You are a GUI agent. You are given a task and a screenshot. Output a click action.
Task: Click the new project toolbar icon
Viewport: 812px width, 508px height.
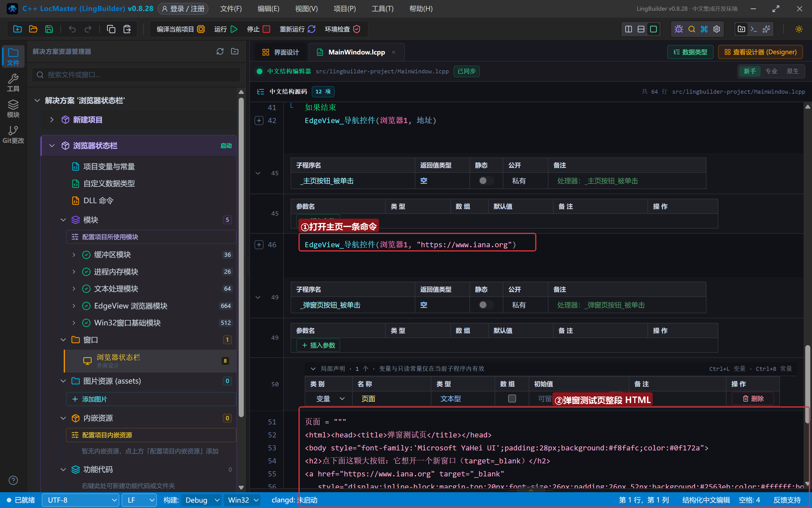pos(17,29)
